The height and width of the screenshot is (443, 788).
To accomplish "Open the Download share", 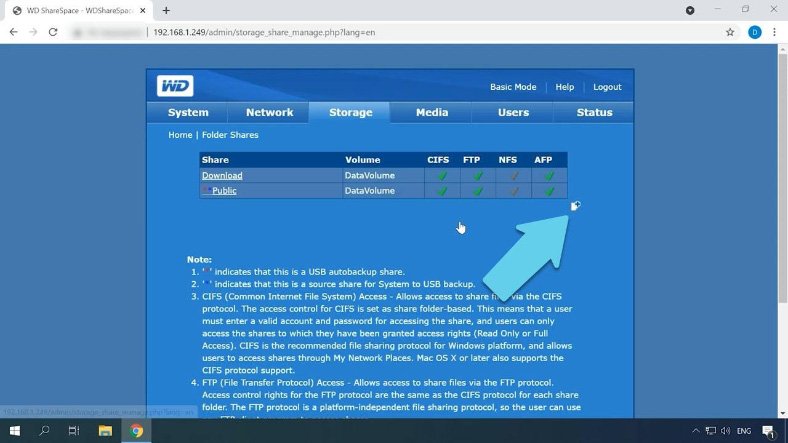I will click(222, 175).
